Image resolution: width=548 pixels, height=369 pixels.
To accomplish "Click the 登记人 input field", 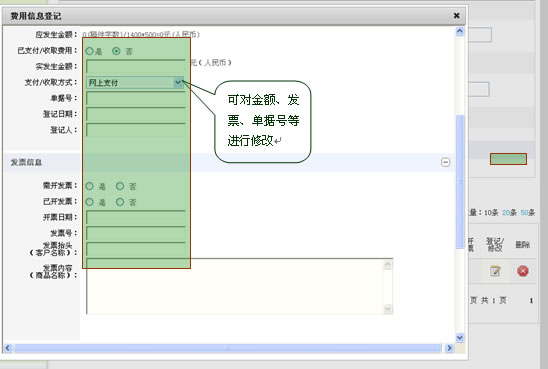I will [136, 130].
